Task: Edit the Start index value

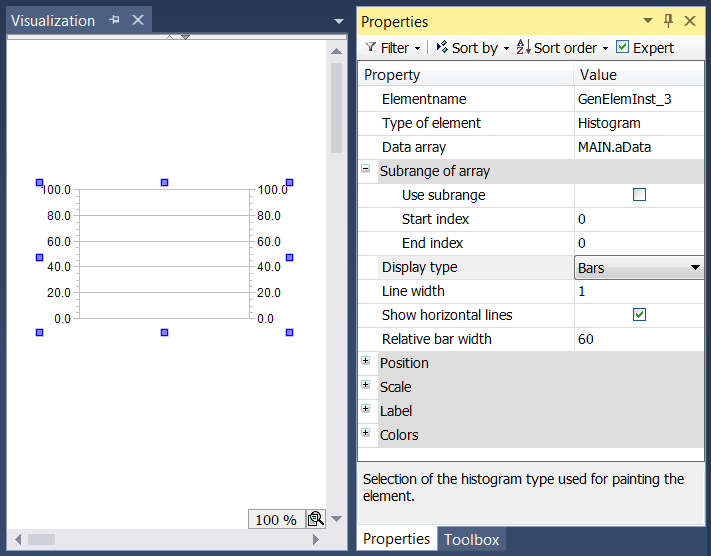Action: [x=639, y=219]
